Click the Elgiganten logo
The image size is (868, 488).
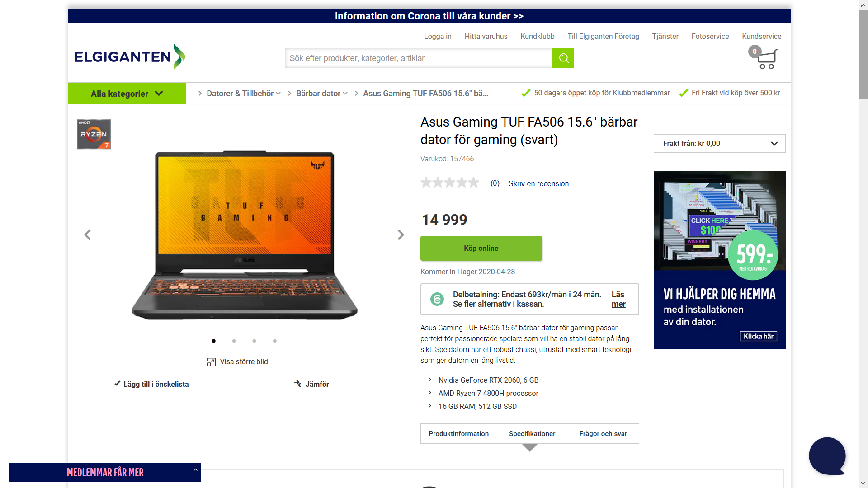point(130,56)
